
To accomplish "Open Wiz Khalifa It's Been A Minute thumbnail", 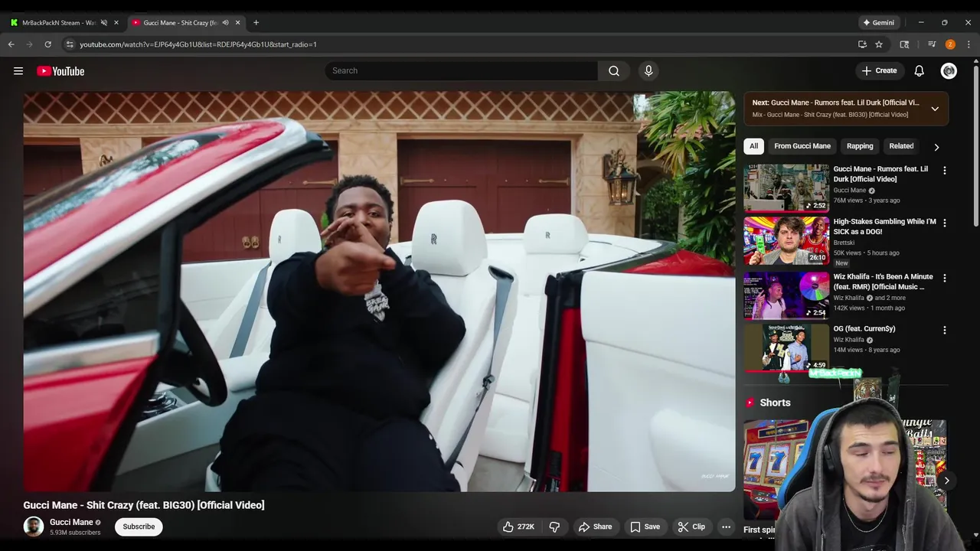I will click(786, 295).
